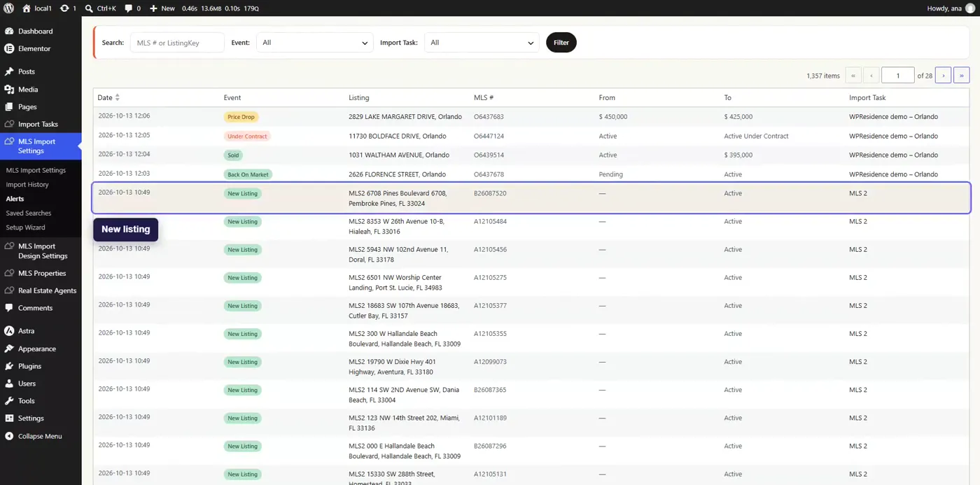Jump to last page of alerts
The width and height of the screenshot is (980, 485).
coord(961,75)
